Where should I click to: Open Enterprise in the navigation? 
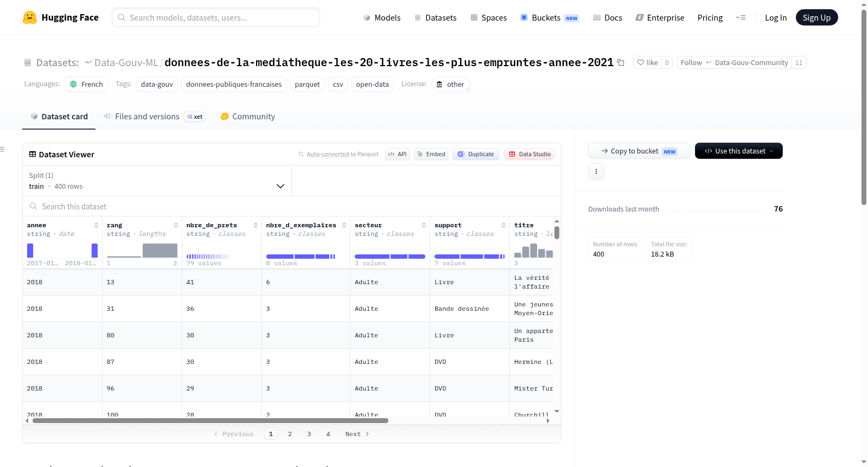pyautogui.click(x=660, y=17)
